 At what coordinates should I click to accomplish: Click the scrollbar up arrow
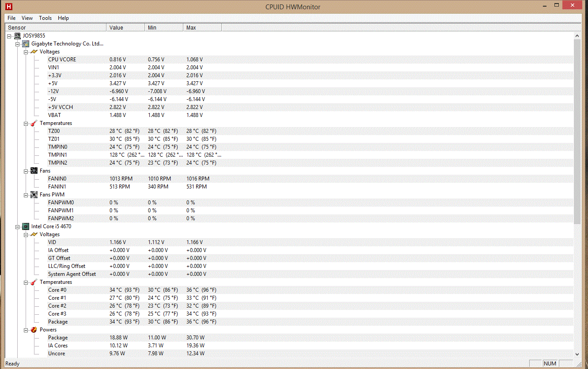click(577, 35)
